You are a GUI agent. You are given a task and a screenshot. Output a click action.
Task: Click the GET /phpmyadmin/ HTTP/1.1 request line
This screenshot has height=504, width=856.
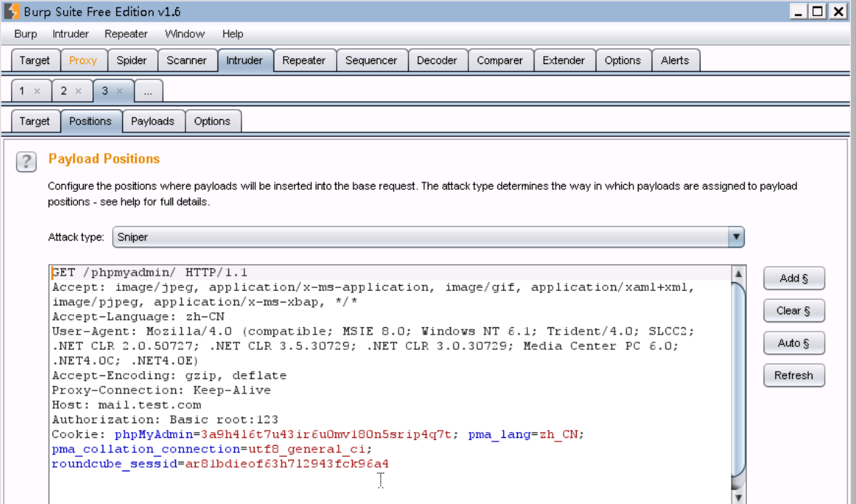click(150, 273)
